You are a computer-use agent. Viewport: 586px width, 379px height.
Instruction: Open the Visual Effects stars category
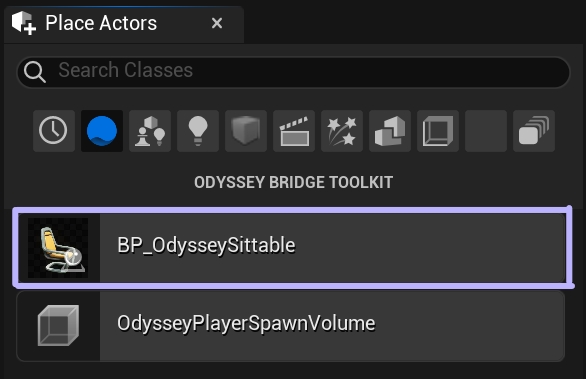(342, 131)
